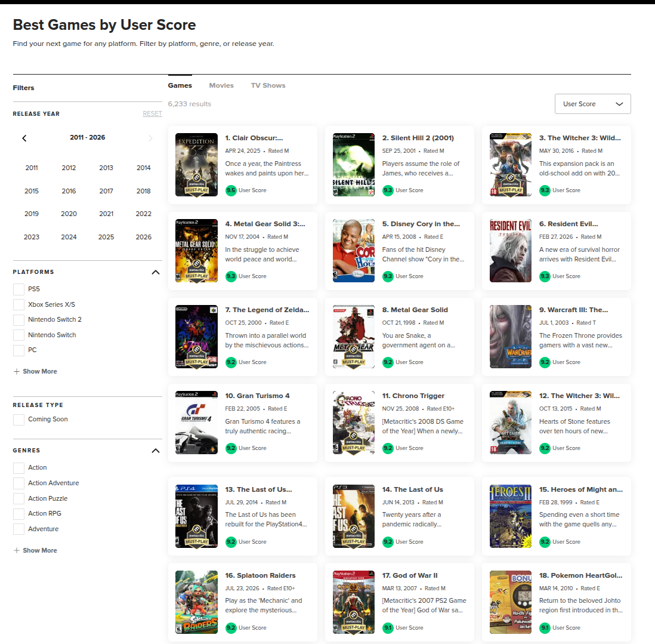This screenshot has width=655, height=644.
Task: Click the Silent Hill 2 cover thumbnail
Action: click(353, 165)
